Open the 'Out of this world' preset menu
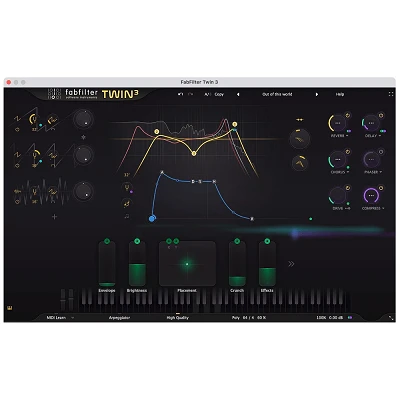 point(277,94)
